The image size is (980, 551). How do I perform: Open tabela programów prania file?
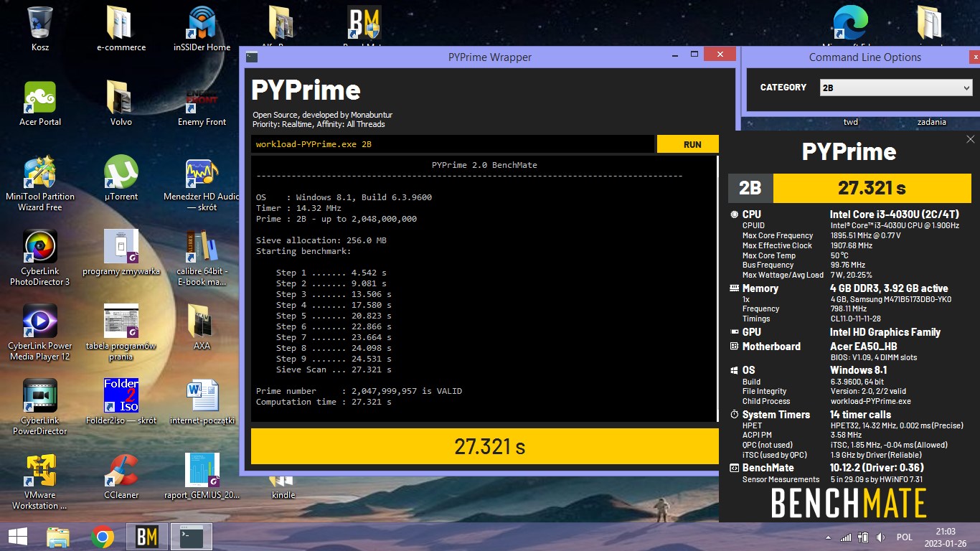[121, 332]
